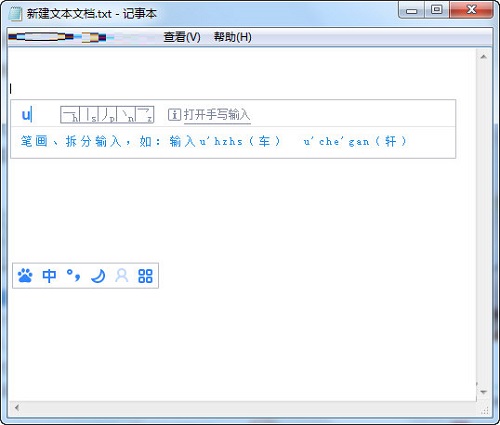
Task: Open the four-square toolbox icon
Action: pyautogui.click(x=145, y=276)
